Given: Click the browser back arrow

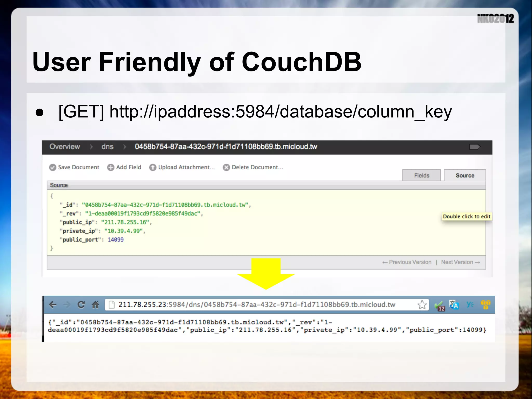Looking at the screenshot, I should (x=53, y=304).
